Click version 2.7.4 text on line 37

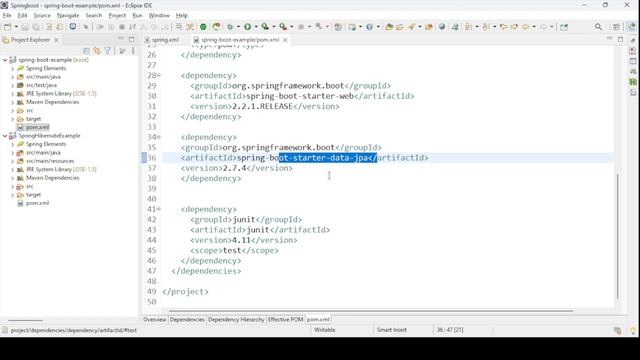tap(234, 168)
